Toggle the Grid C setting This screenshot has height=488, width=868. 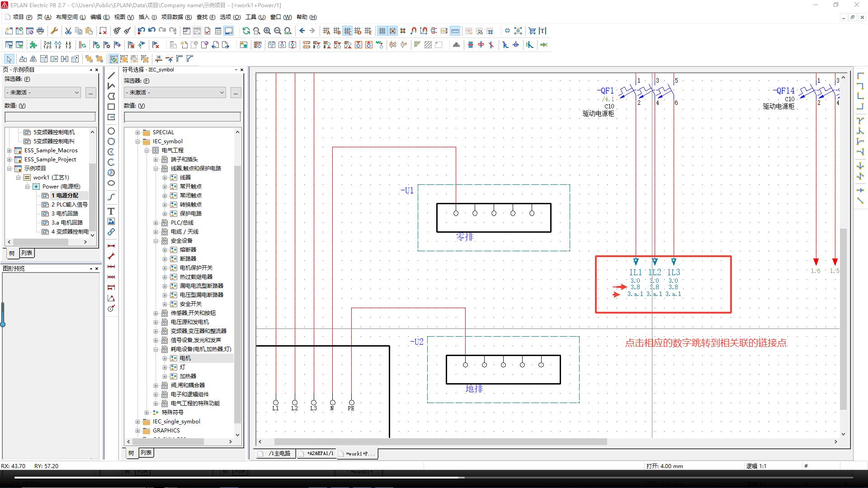point(347,31)
